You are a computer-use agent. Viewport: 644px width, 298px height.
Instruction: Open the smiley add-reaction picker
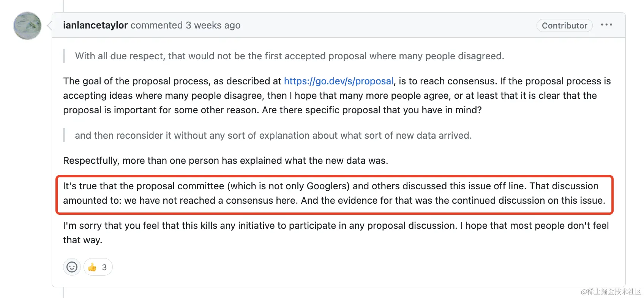[x=72, y=267]
